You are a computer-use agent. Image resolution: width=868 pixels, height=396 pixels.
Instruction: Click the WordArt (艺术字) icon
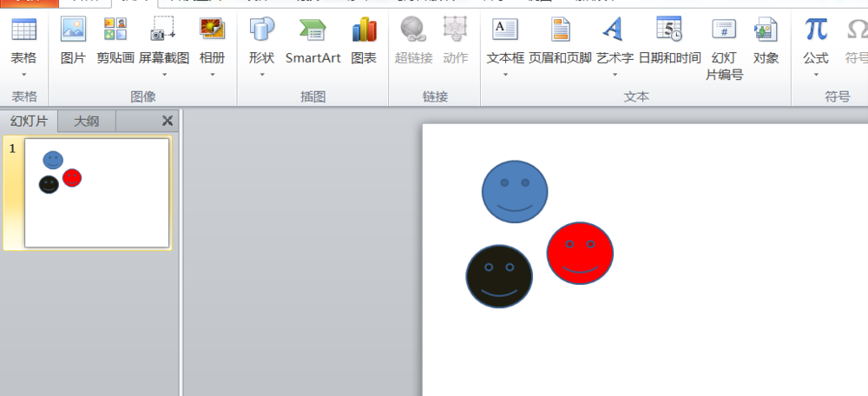[614, 29]
